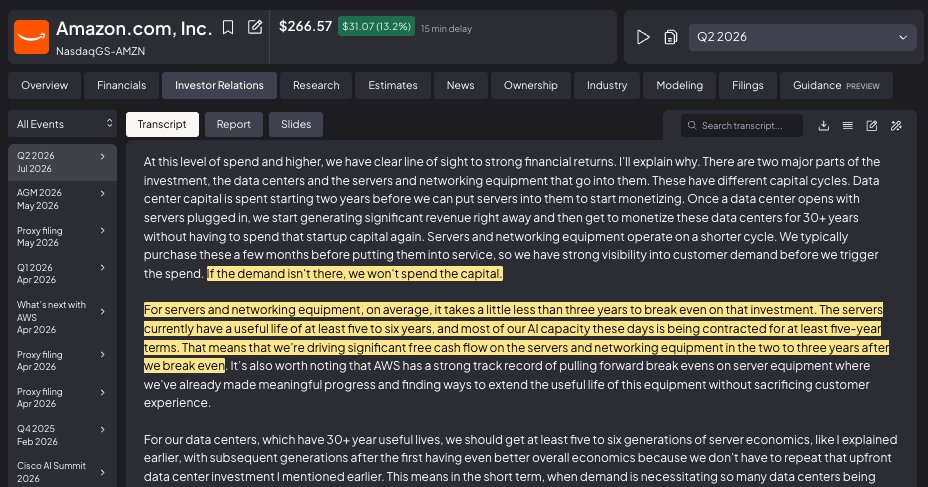This screenshot has height=487, width=928.
Task: Go to the News tab
Action: [460, 85]
